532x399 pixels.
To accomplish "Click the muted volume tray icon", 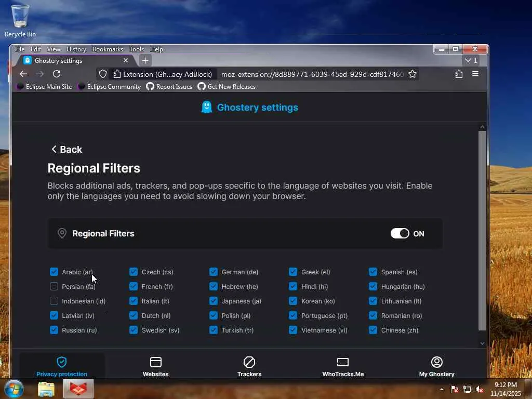I will [x=480, y=389].
